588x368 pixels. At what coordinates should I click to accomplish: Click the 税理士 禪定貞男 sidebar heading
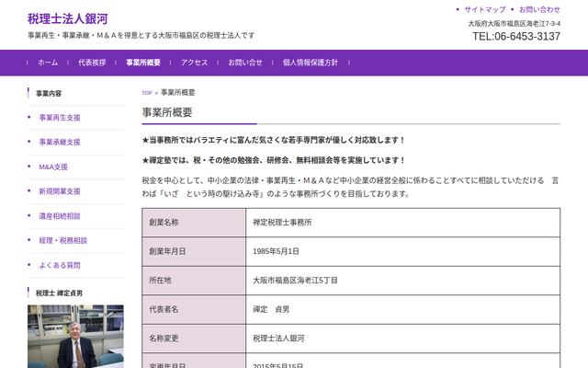coord(59,293)
